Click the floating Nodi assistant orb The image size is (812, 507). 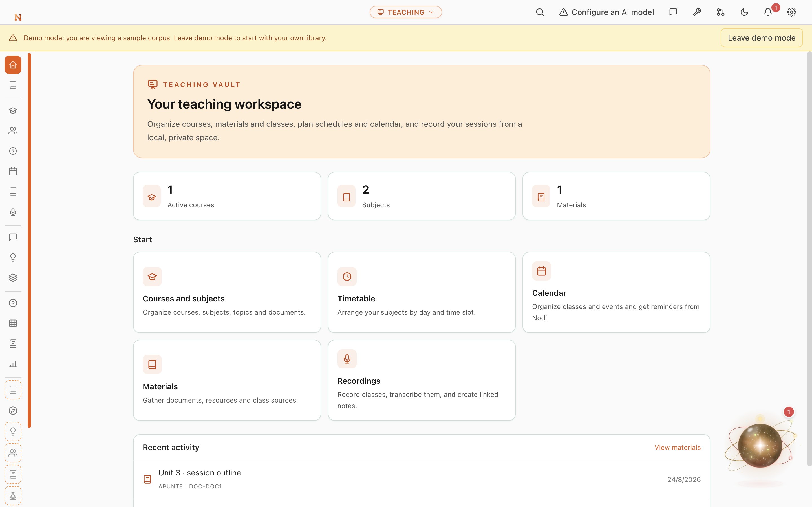point(760,445)
